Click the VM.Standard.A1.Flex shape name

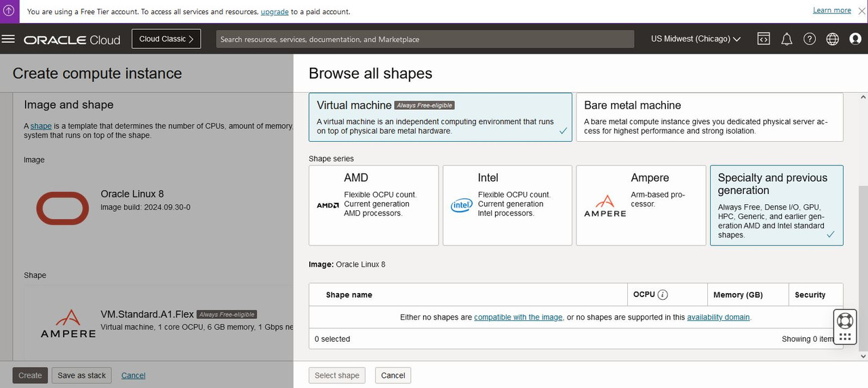click(x=147, y=314)
